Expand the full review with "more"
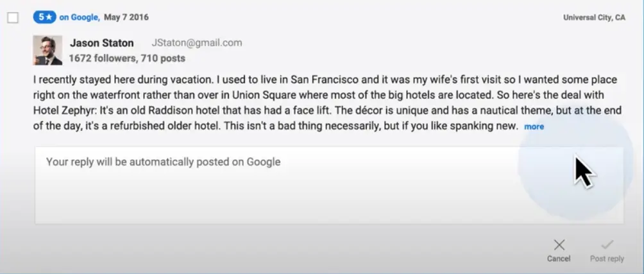644x274 pixels. point(534,126)
